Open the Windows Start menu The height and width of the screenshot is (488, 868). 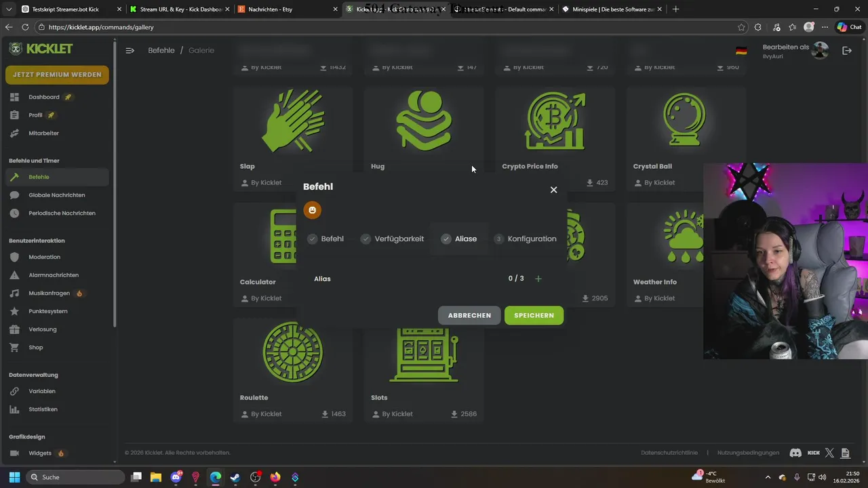coord(14,477)
